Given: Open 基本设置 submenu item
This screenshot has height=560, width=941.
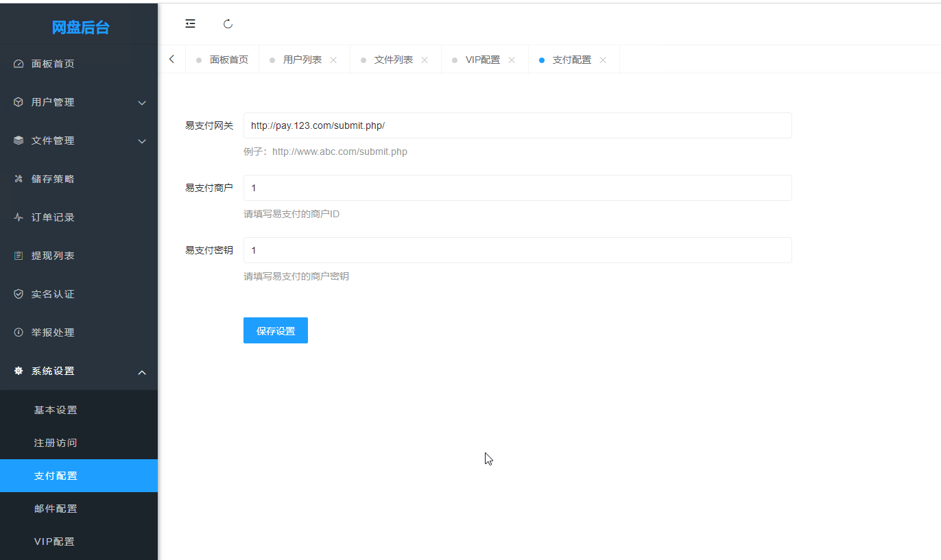Looking at the screenshot, I should [x=79, y=410].
